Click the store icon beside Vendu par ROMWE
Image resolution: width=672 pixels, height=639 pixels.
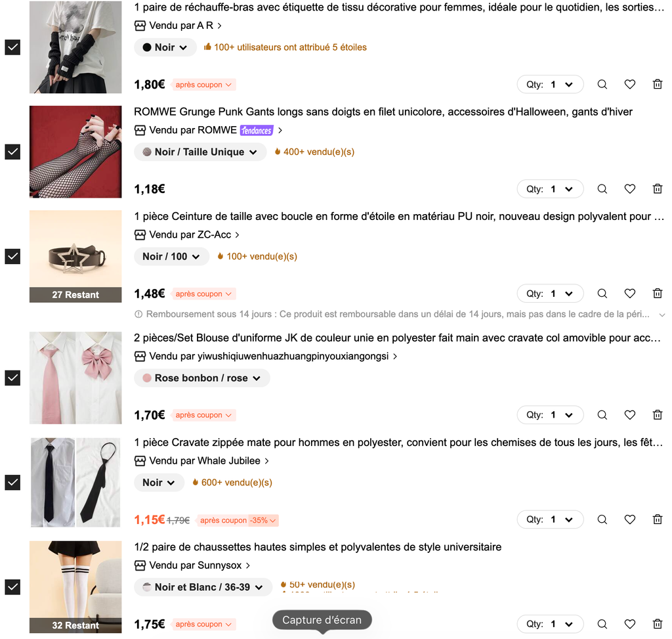pos(140,131)
